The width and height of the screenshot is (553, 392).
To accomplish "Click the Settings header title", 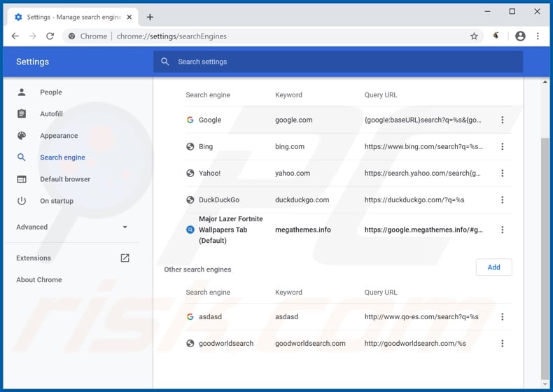I will click(32, 62).
